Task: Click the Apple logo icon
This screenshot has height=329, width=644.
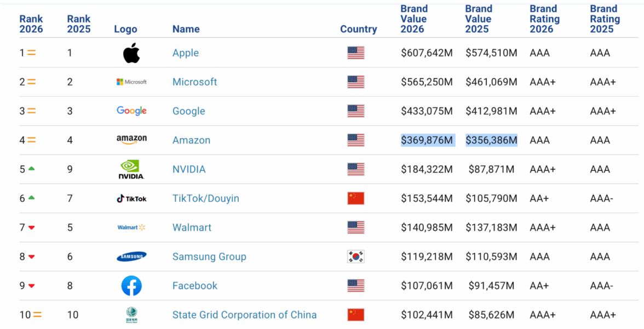Action: click(x=131, y=53)
